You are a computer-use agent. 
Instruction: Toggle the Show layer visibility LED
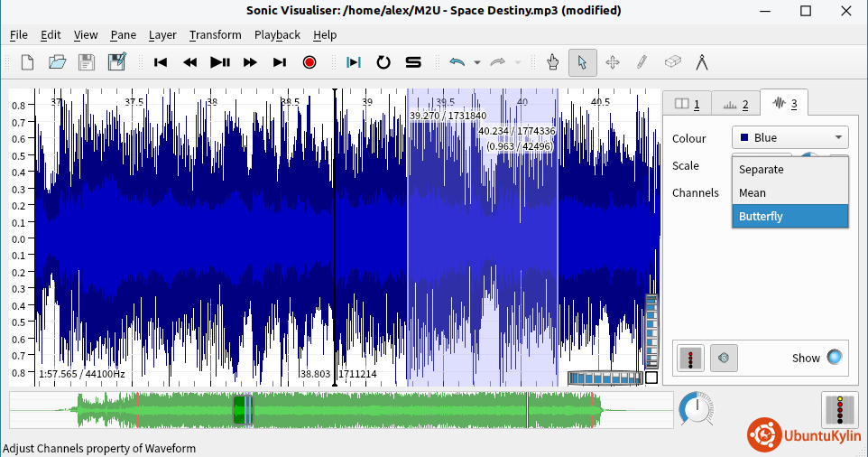click(x=835, y=358)
